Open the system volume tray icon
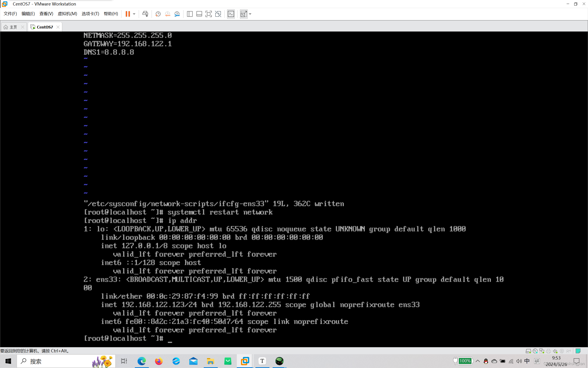The height and width of the screenshot is (368, 588). 519,361
